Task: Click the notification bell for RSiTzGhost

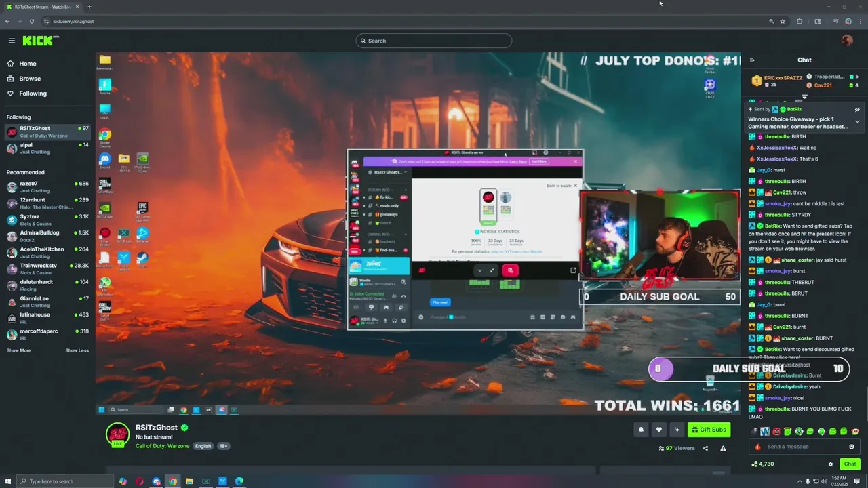Action: coord(641,430)
